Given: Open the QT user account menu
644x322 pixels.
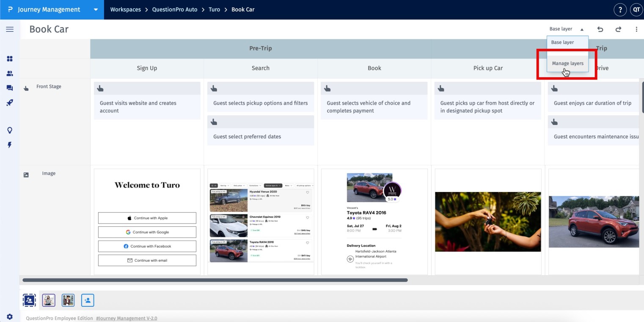Looking at the screenshot, I should coord(636,9).
